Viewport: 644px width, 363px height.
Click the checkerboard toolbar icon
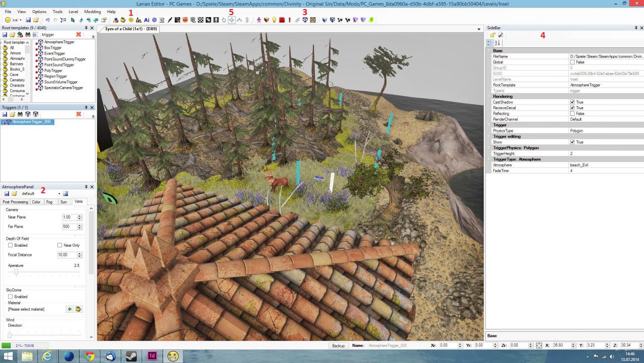(201, 20)
